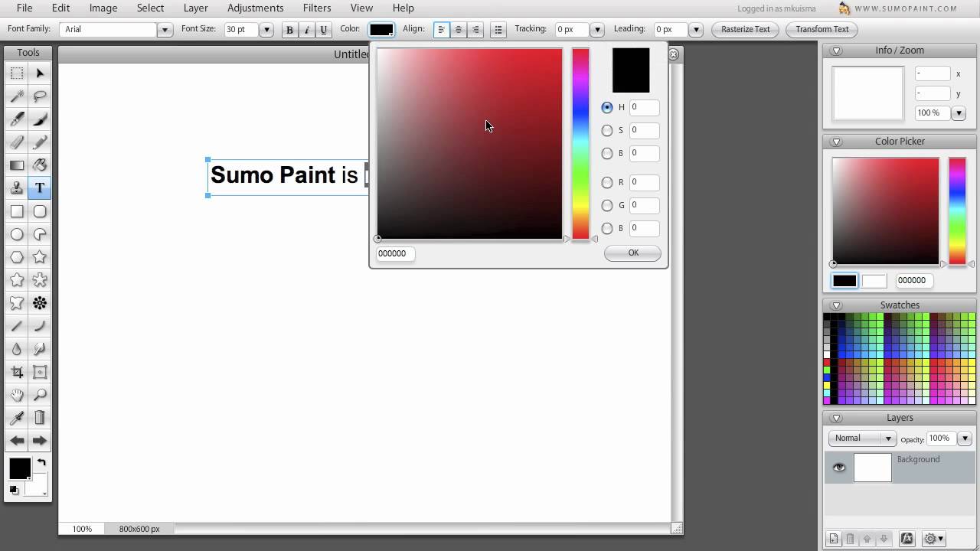Open the Image menu
The width and height of the screenshot is (980, 551).
103,8
